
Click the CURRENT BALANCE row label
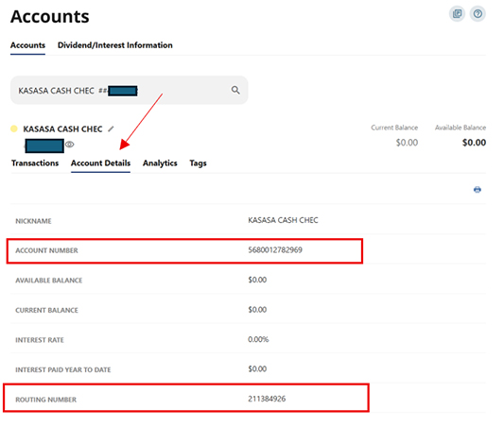(x=46, y=310)
